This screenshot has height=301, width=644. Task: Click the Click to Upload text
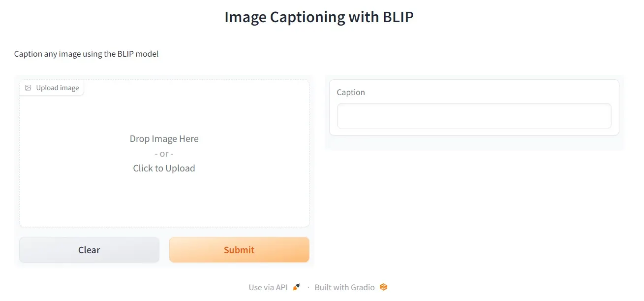pyautogui.click(x=164, y=168)
